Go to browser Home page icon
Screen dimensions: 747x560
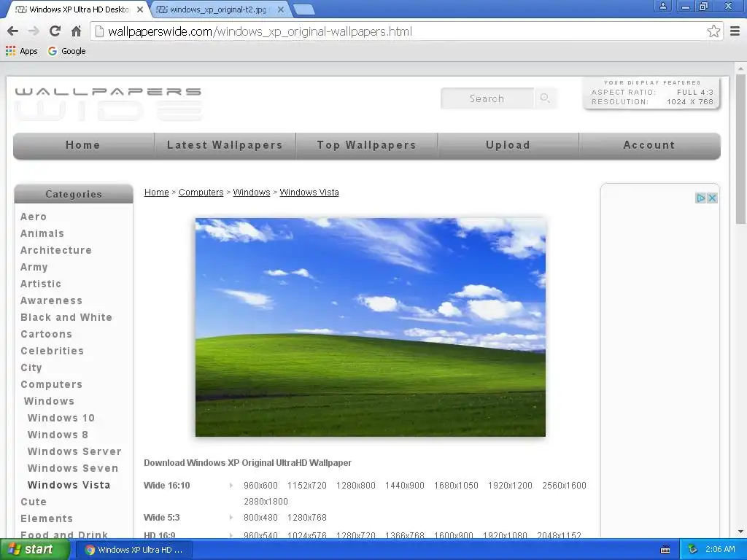click(x=76, y=31)
